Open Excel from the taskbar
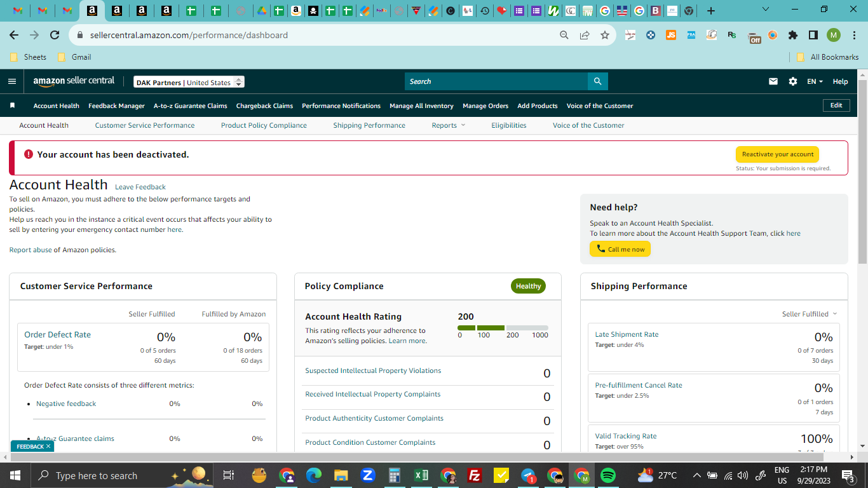The width and height of the screenshot is (868, 488). click(421, 475)
